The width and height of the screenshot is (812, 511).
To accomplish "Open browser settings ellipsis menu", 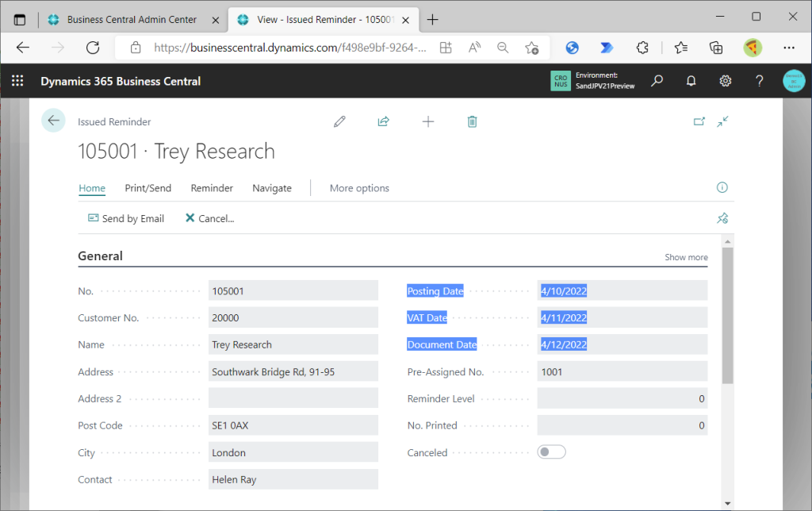I will 789,48.
